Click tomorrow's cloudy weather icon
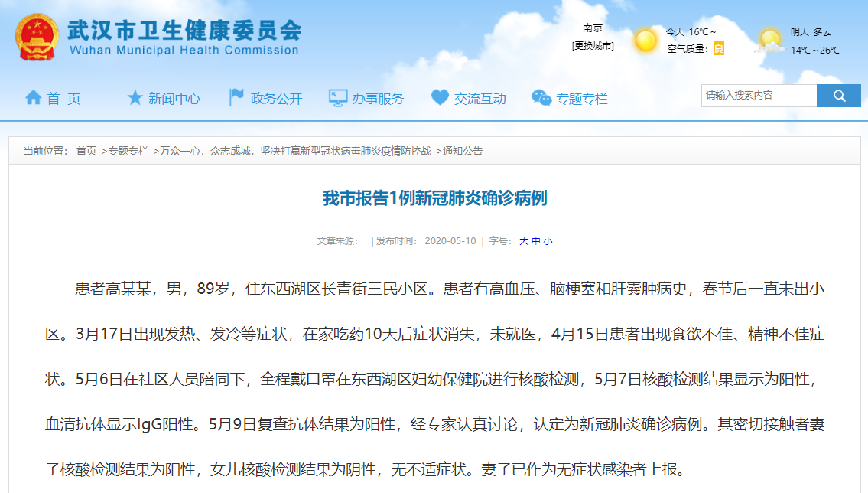Image resolution: width=868 pixels, height=493 pixels. coord(770,40)
